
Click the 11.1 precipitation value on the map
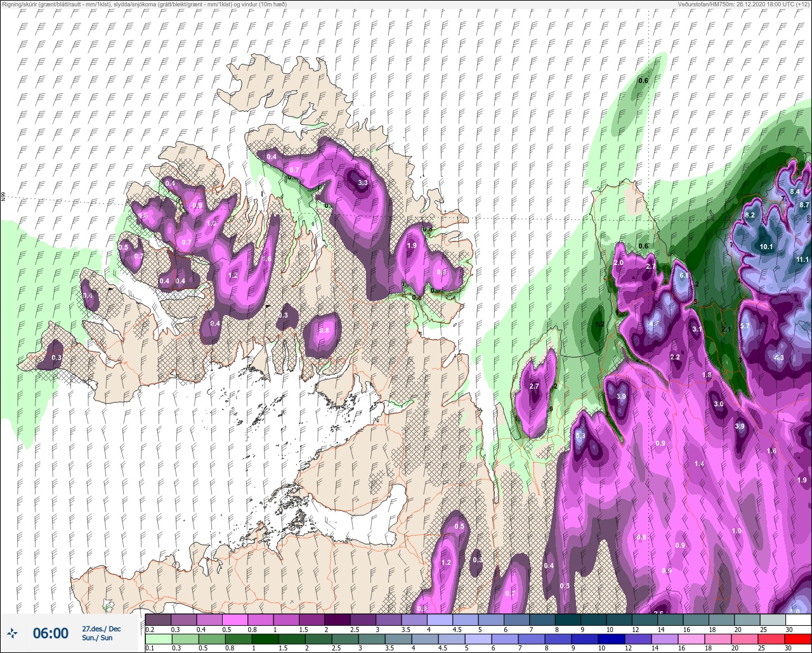(x=802, y=259)
